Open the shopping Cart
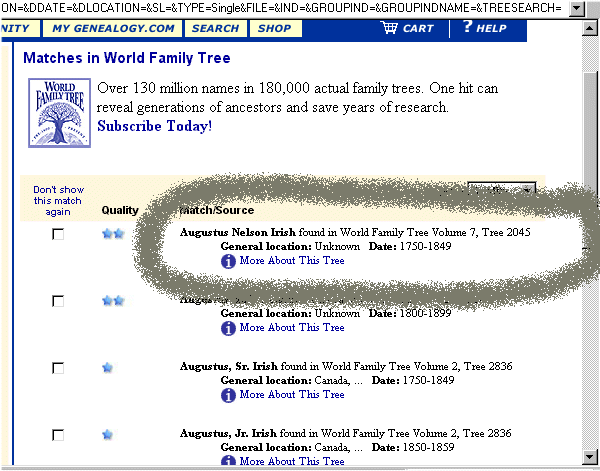Screen dimensions: 600x471 (407, 28)
